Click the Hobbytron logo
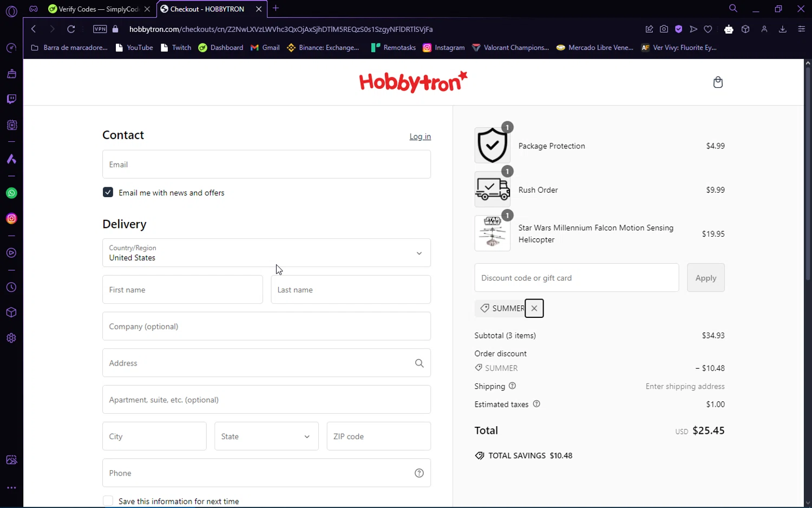This screenshot has height=508, width=812. pyautogui.click(x=413, y=82)
